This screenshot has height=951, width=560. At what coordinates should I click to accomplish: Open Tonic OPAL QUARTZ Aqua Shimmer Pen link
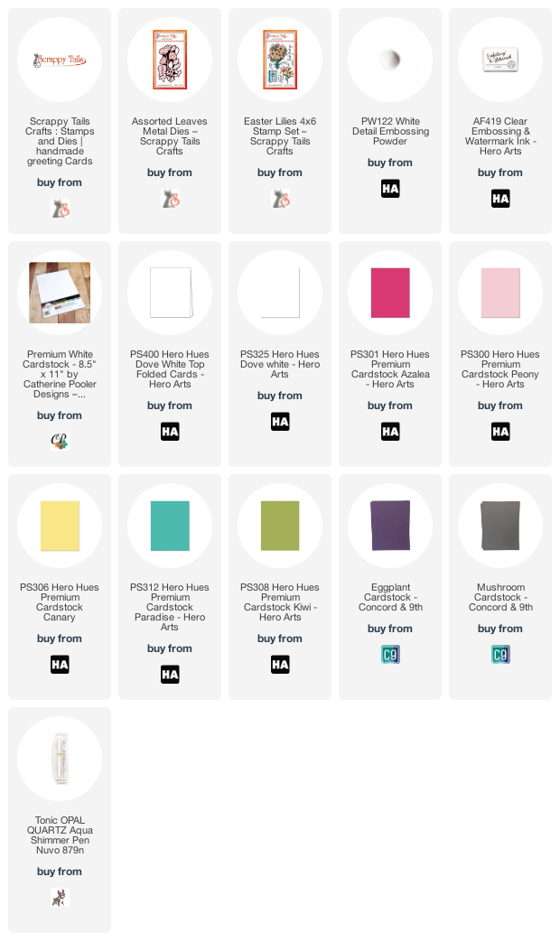pyautogui.click(x=60, y=835)
